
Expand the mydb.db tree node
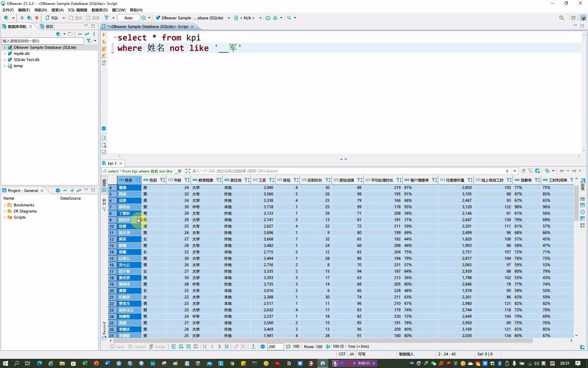pyautogui.click(x=5, y=54)
